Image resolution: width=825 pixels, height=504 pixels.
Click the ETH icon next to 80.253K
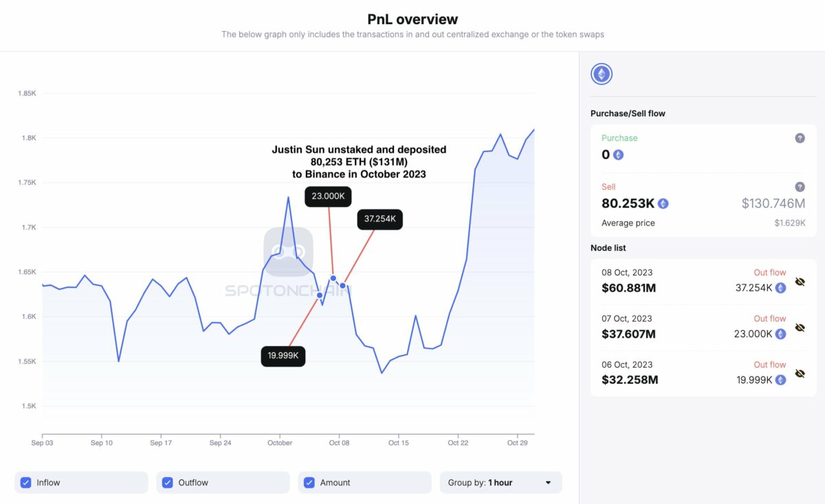coord(663,204)
